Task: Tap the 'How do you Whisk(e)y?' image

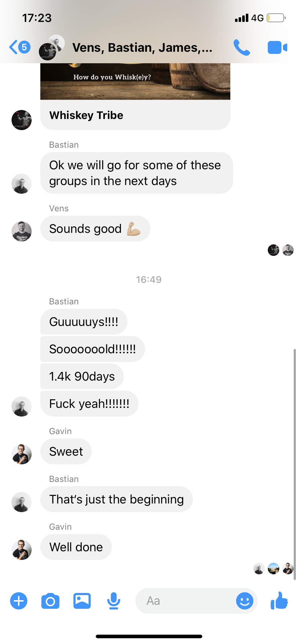Action: pos(135,82)
